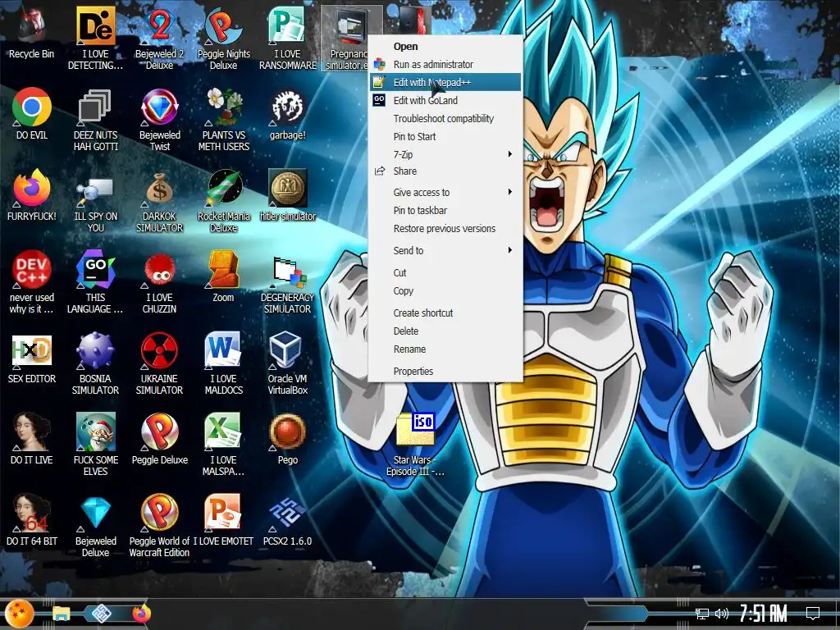
Task: Select the I LOVE CHUZZIN icon
Action: click(159, 282)
